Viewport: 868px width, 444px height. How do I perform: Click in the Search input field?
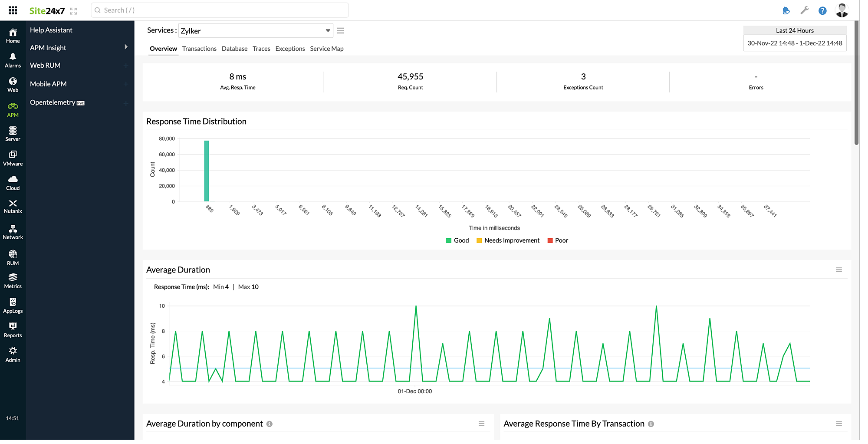(220, 10)
